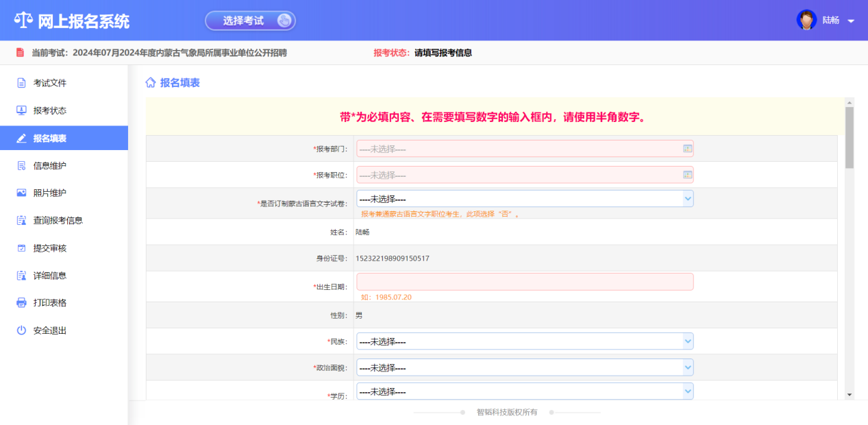This screenshot has height=425, width=868.
Task: Click the 报考职位 selection field
Action: pos(525,175)
